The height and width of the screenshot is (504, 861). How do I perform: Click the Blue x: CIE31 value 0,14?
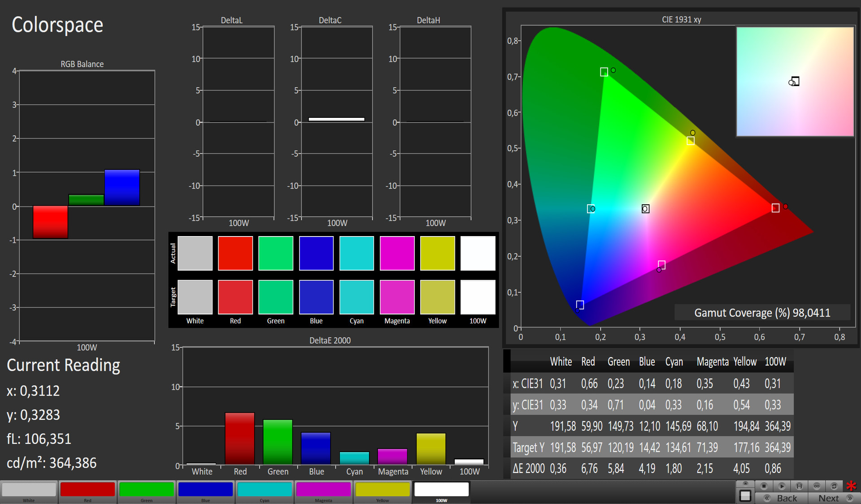pyautogui.click(x=647, y=383)
